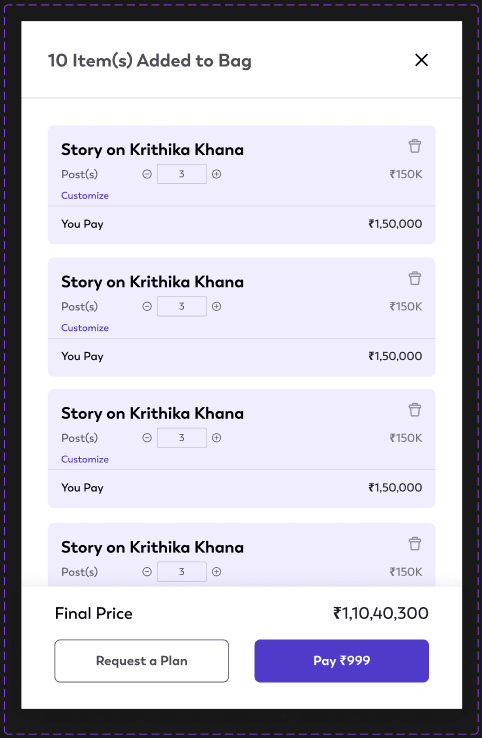The image size is (482, 738).
Task: Close the Added to Bag dialog
Action: 421,60
